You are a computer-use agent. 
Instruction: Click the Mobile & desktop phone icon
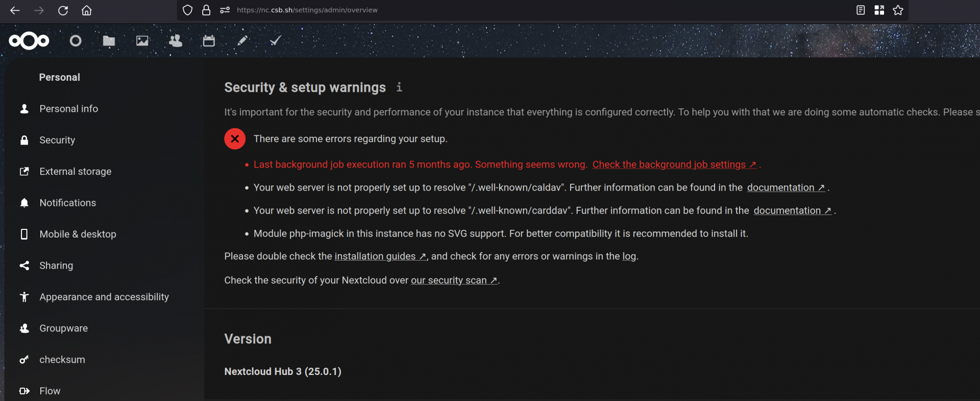click(24, 234)
